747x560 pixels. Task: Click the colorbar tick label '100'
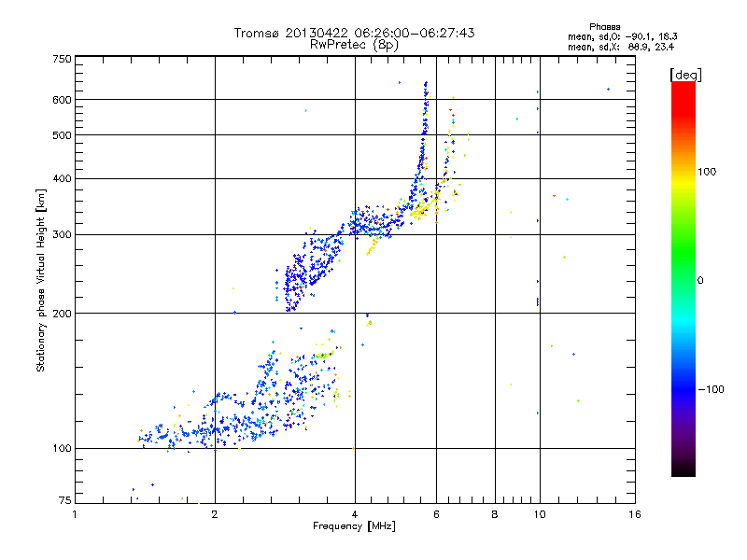[707, 172]
